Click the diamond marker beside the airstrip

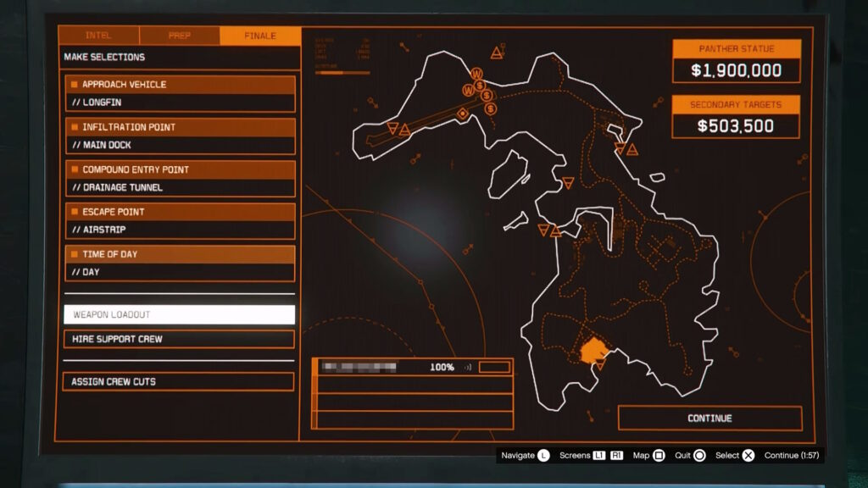(x=463, y=114)
